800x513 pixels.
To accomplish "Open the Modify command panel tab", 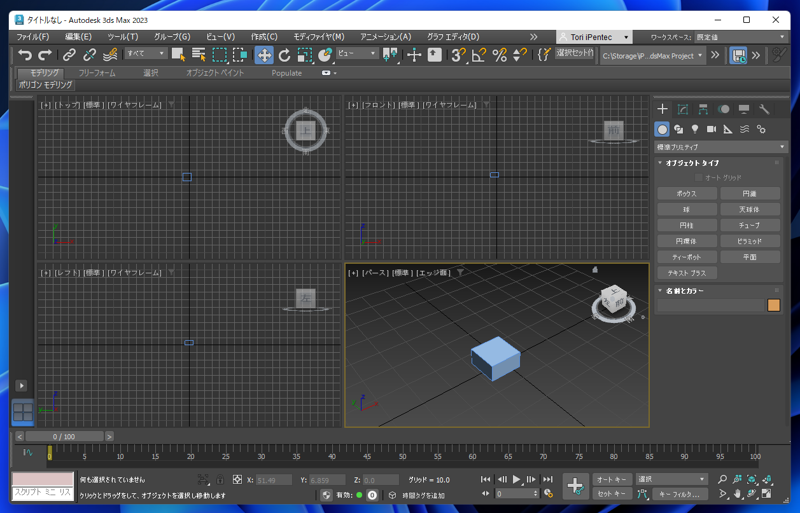I will coord(683,109).
